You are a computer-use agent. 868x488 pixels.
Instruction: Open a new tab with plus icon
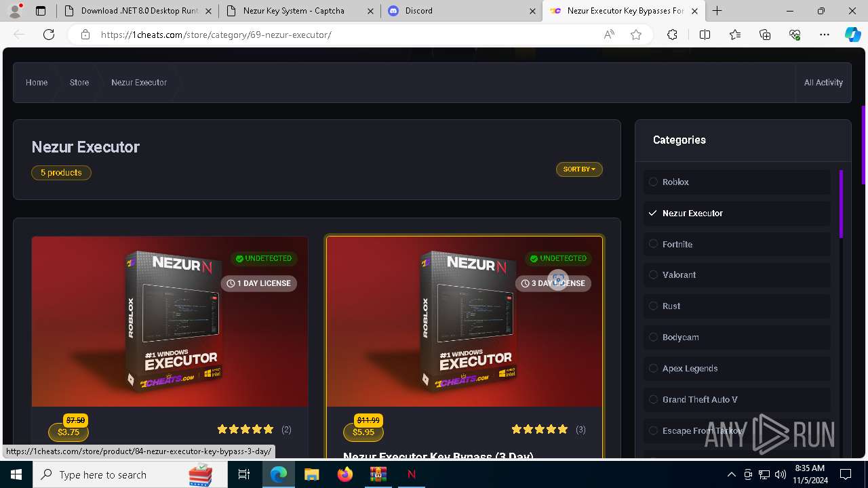coord(717,11)
